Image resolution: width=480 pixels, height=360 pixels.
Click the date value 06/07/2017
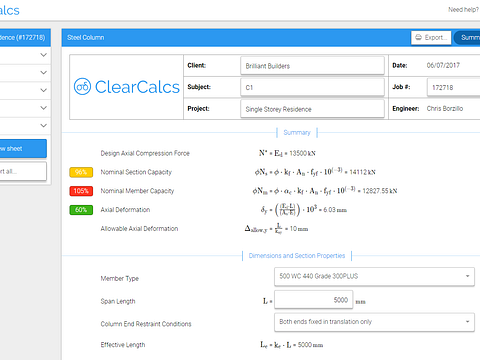click(x=443, y=65)
